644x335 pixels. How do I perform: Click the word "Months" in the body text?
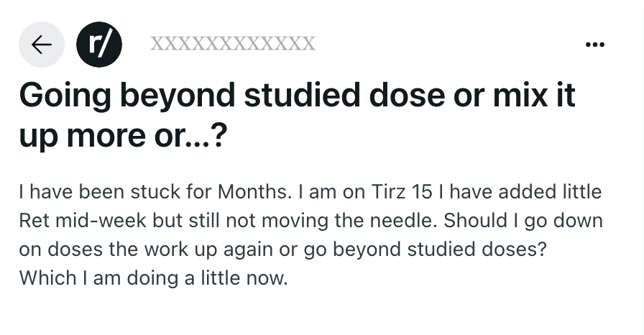(254, 192)
